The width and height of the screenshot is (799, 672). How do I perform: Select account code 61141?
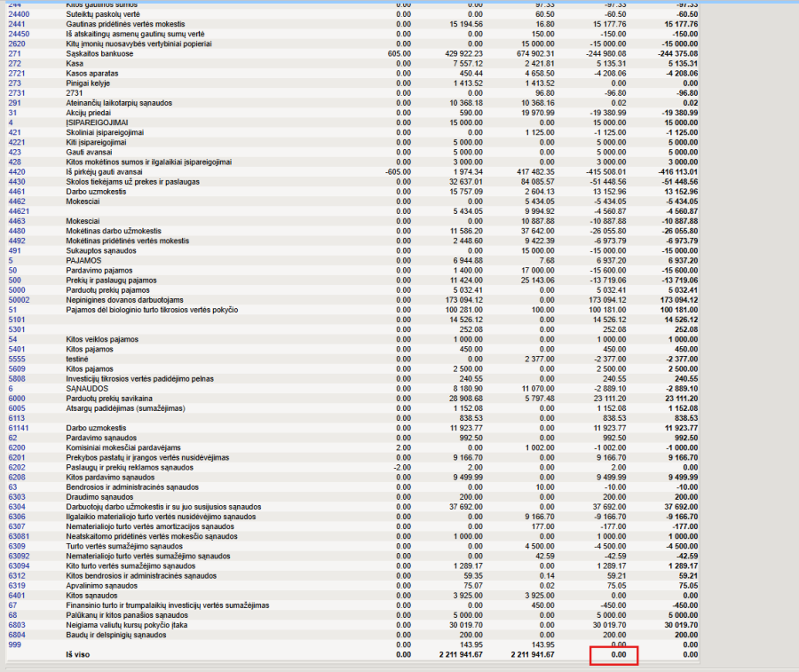pyautogui.click(x=19, y=427)
